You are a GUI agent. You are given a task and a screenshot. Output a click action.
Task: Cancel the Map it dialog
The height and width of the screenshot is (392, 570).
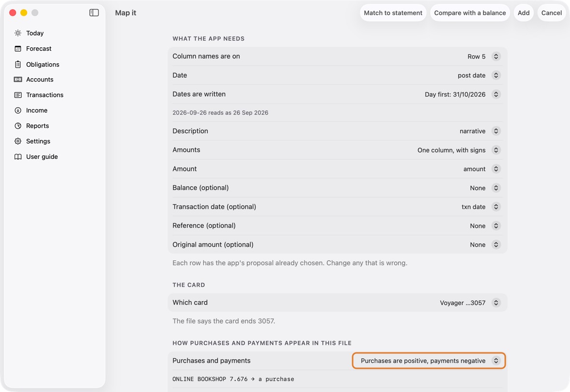(552, 13)
